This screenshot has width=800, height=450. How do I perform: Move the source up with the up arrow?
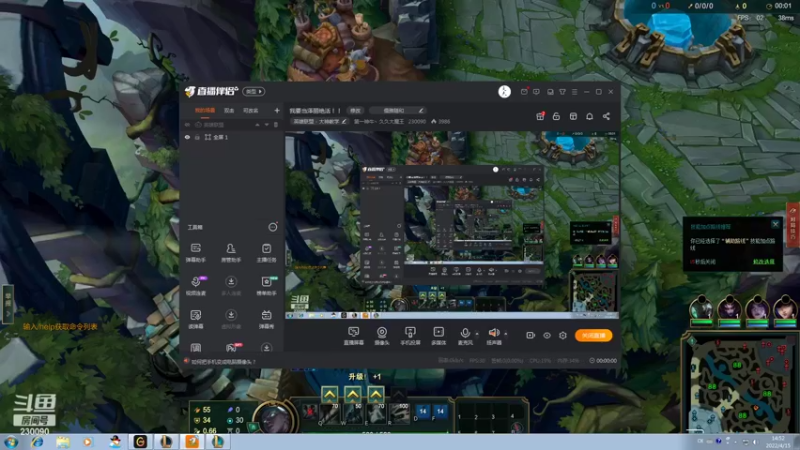(x=257, y=124)
